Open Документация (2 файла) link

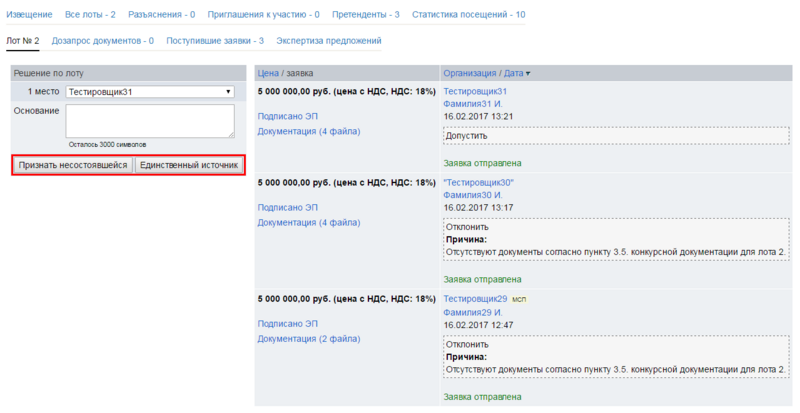click(309, 339)
